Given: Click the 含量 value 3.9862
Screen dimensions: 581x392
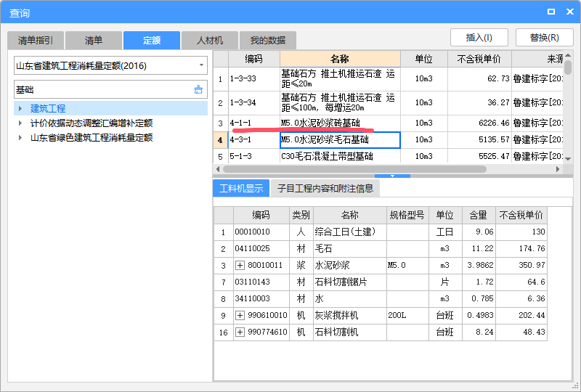Looking at the screenshot, I should pyautogui.click(x=479, y=265).
